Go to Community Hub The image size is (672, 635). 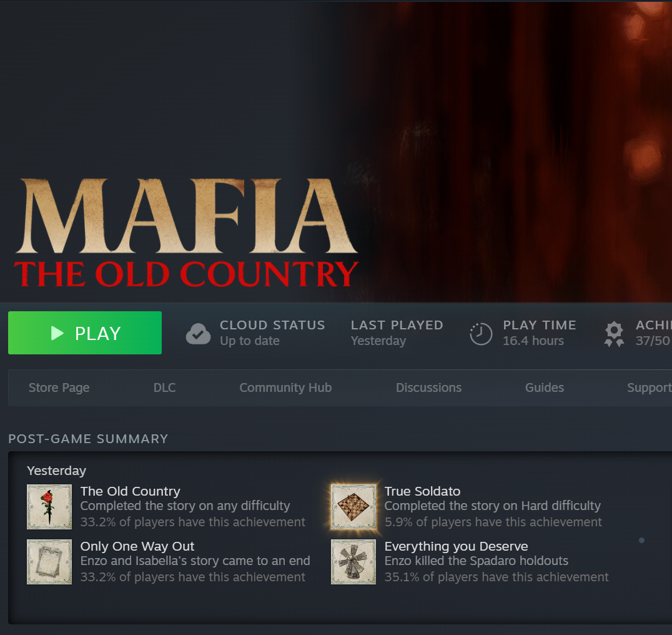point(285,387)
